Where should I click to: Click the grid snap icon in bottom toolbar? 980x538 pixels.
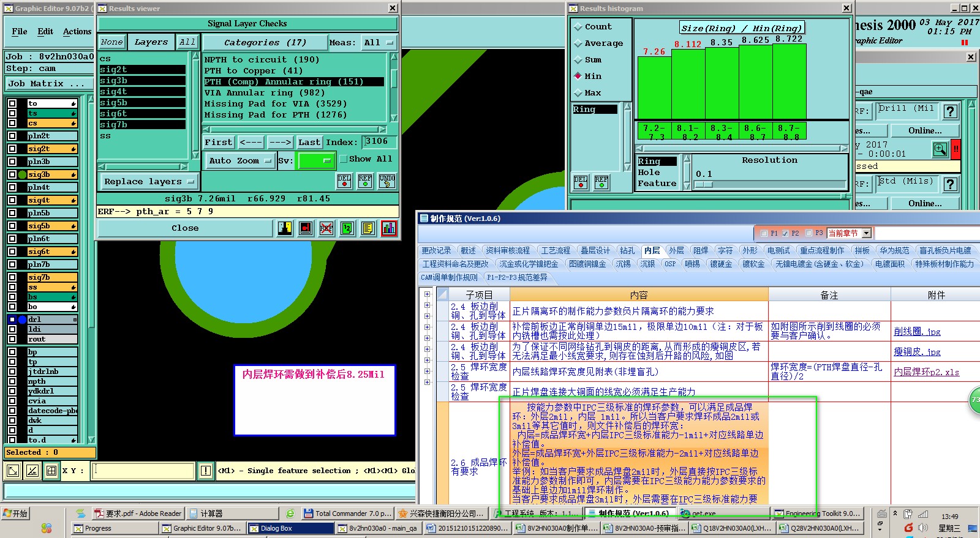point(51,471)
